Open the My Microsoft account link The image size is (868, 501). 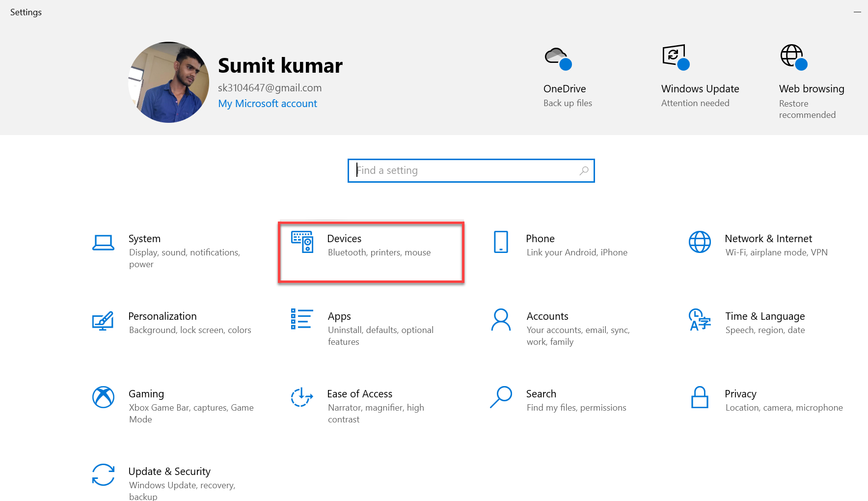268,104
